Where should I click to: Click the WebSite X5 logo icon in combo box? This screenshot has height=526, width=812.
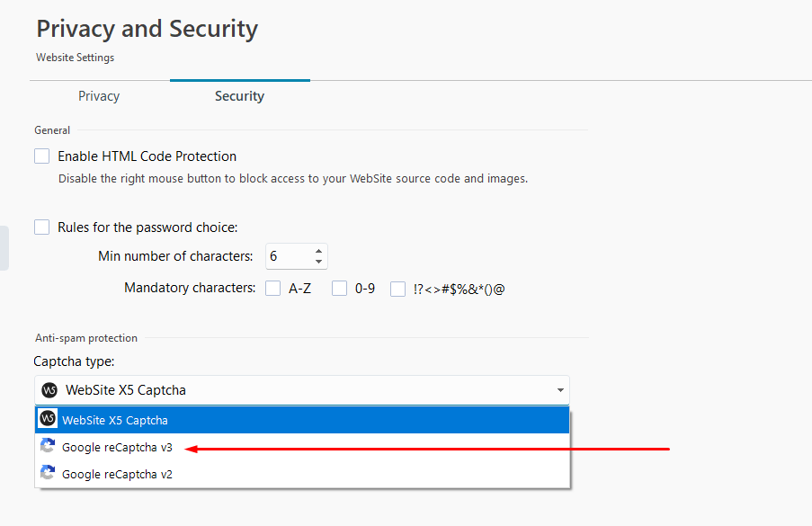[49, 390]
